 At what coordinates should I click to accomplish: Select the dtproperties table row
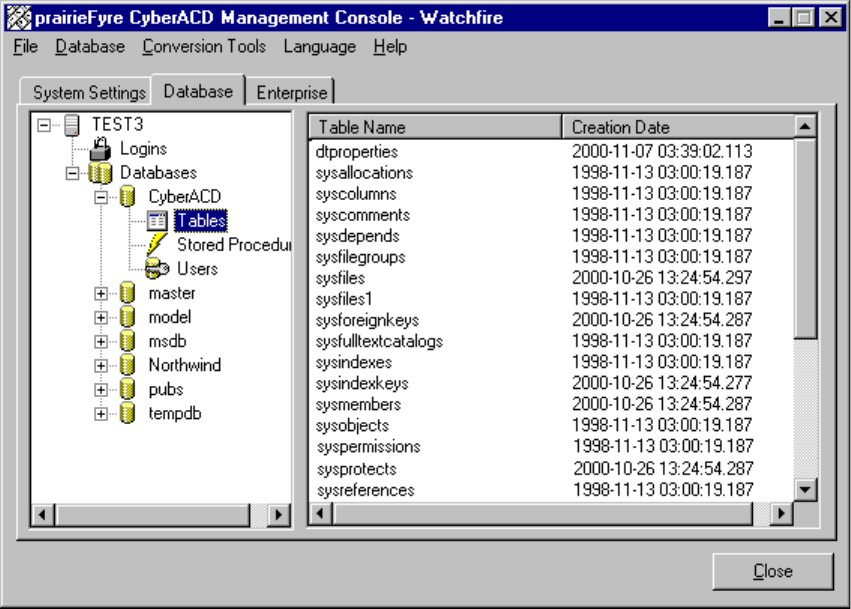[551, 151]
